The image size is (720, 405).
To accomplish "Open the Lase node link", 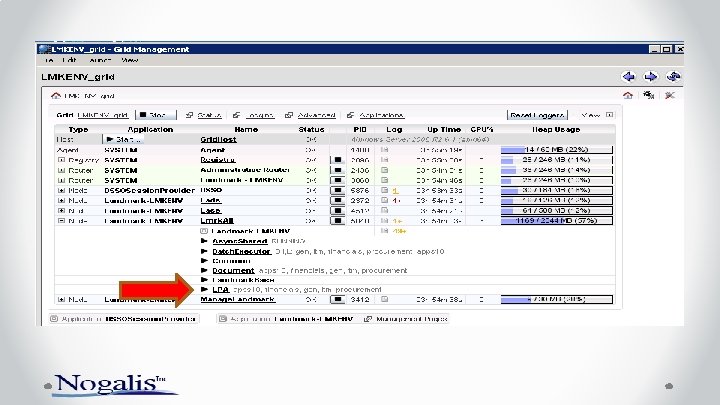I will coord(211,210).
